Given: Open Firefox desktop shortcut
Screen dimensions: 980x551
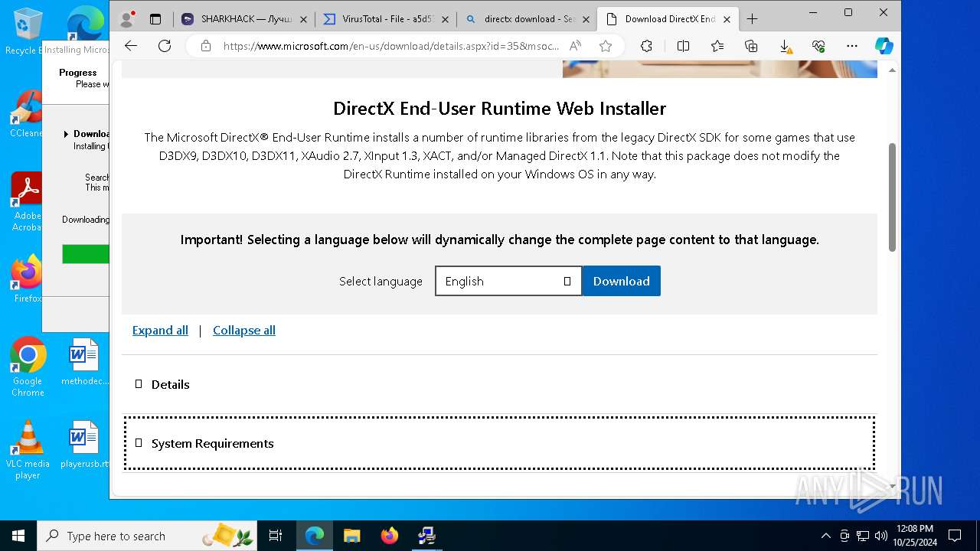Looking at the screenshot, I should click(x=27, y=279).
